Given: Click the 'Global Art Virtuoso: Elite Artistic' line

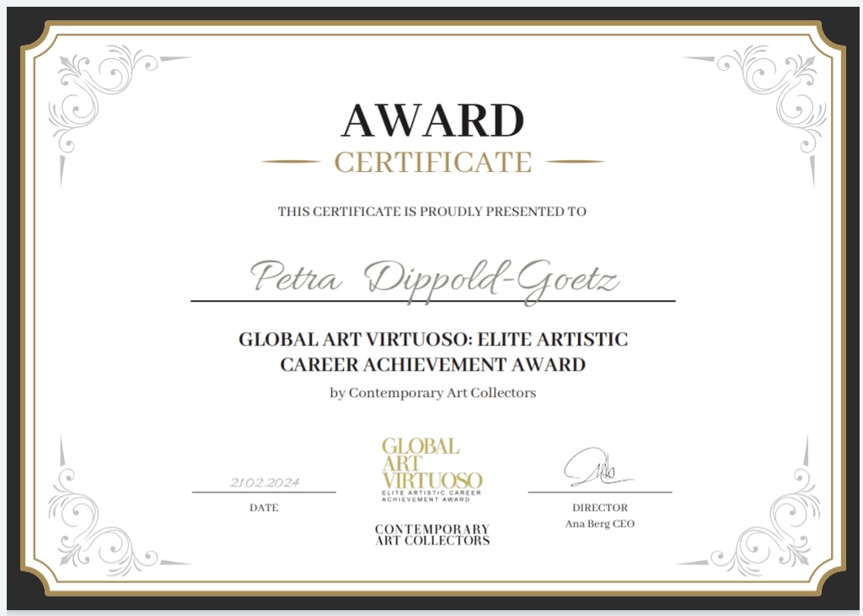Looking at the screenshot, I should (x=433, y=340).
